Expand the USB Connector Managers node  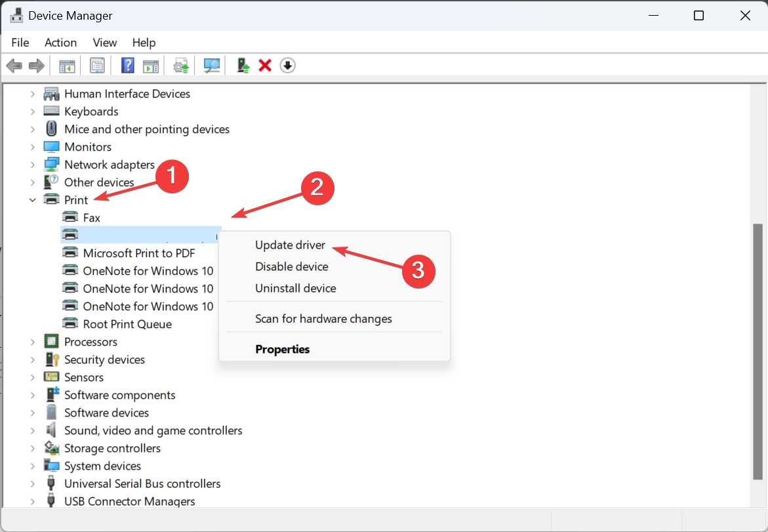click(x=33, y=501)
